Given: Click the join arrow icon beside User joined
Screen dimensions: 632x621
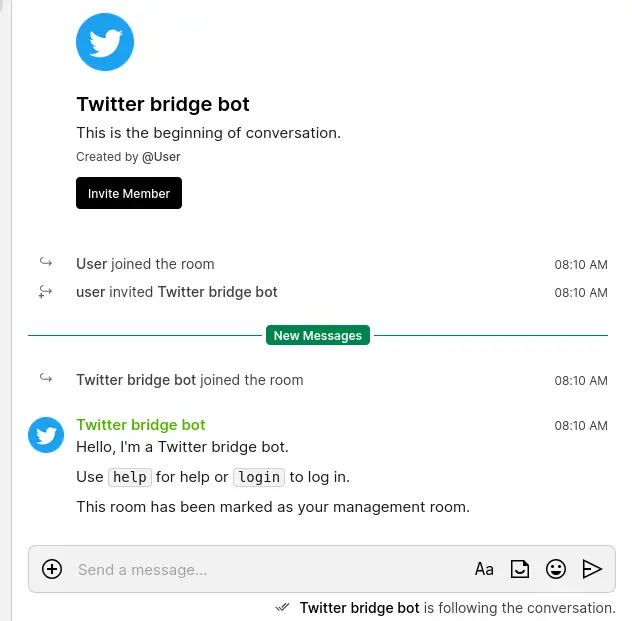Looking at the screenshot, I should (x=46, y=263).
